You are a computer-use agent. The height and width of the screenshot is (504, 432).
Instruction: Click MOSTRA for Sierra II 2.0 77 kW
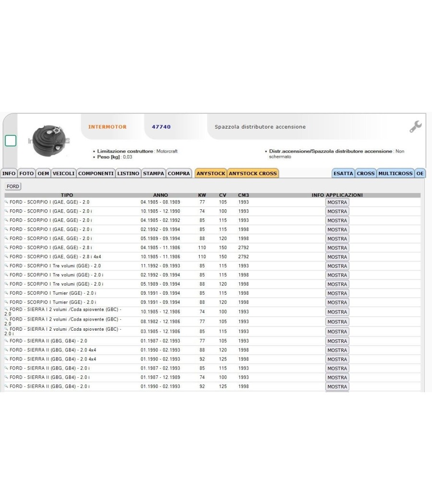tap(337, 341)
